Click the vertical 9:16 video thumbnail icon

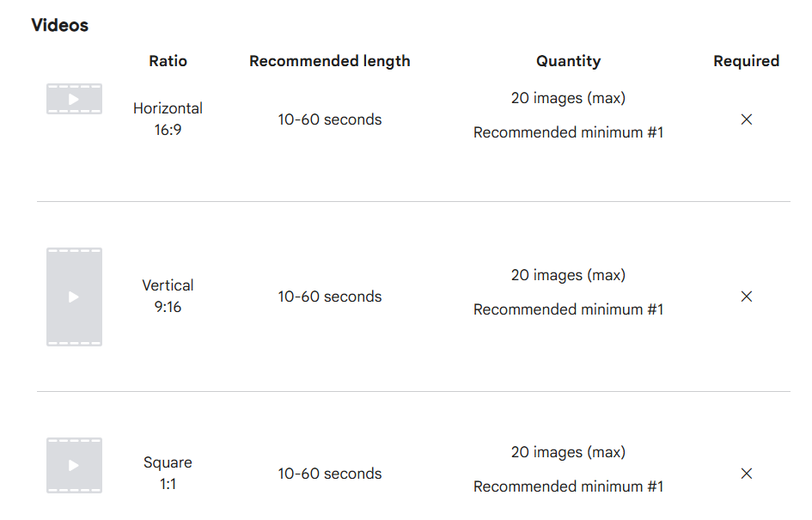pyautogui.click(x=74, y=297)
